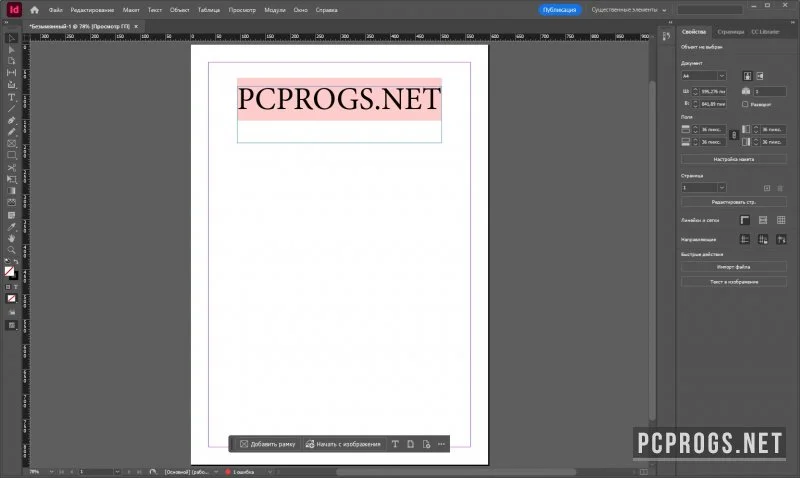Click the Редактировать стр. button
This screenshot has width=800, height=478.
click(734, 202)
